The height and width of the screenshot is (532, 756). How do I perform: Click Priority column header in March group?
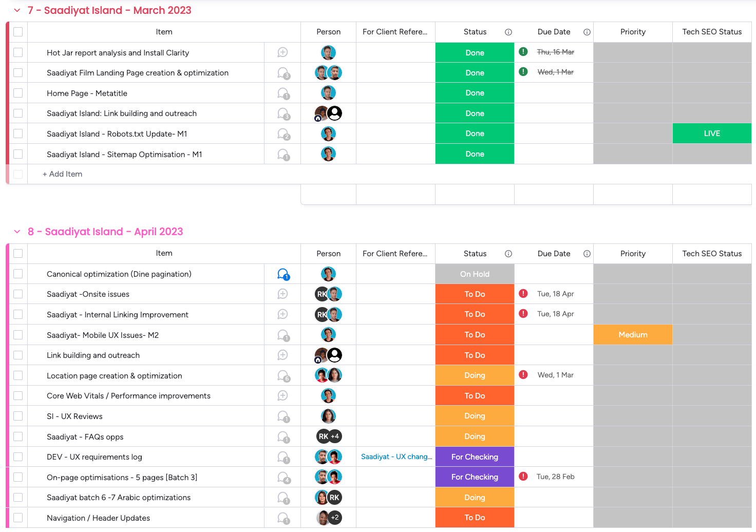tap(633, 32)
